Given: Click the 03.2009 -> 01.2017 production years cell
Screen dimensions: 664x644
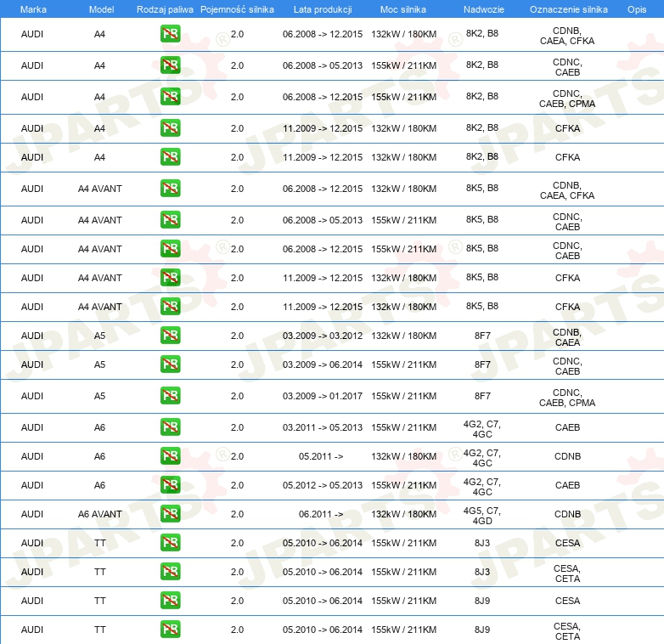Looking at the screenshot, I should (x=322, y=396).
